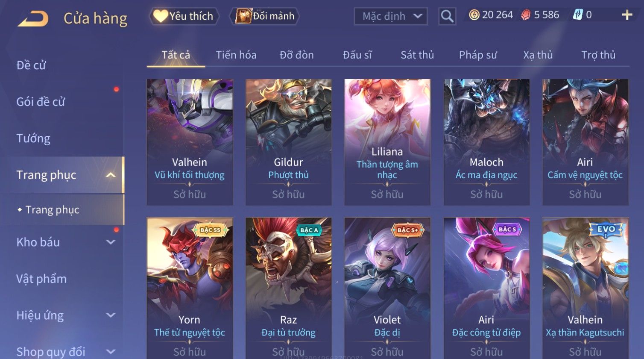Click the gold coin currency icon
This screenshot has height=359, width=644.
[x=474, y=15]
